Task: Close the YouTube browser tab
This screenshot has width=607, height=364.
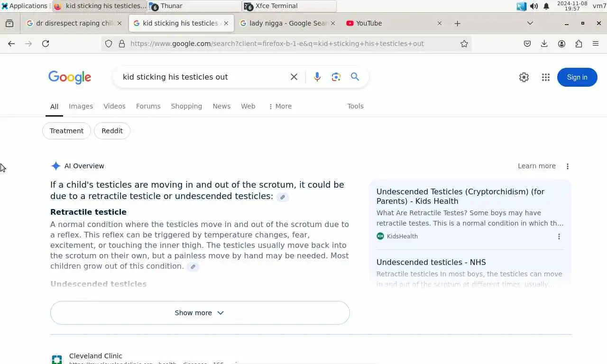Action: pyautogui.click(x=439, y=23)
